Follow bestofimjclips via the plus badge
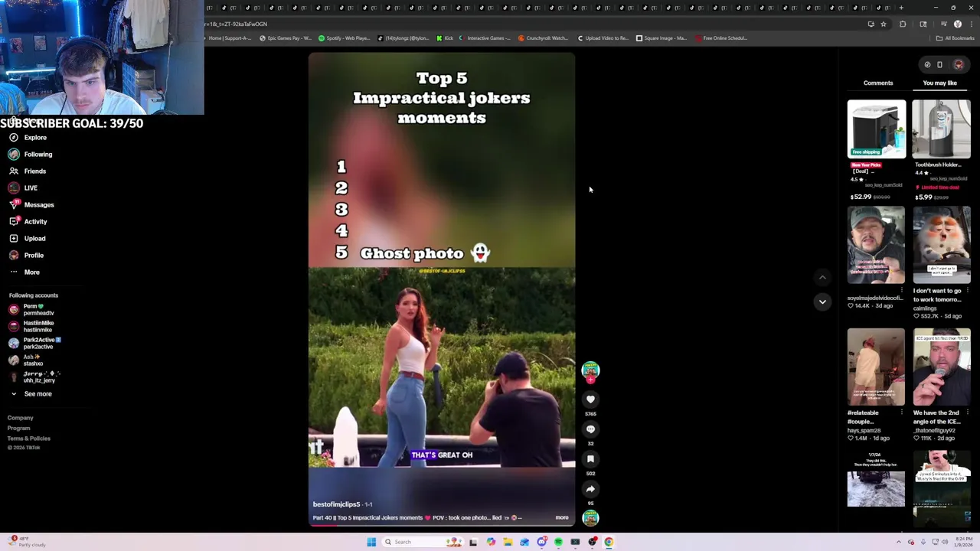Screen dimensions: 980x551 coord(590,380)
